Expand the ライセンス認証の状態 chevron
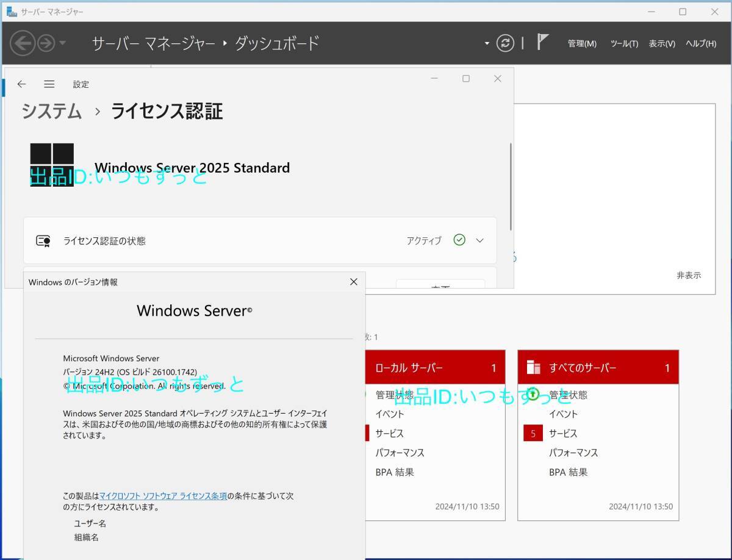This screenshot has width=732, height=560. pyautogui.click(x=479, y=240)
